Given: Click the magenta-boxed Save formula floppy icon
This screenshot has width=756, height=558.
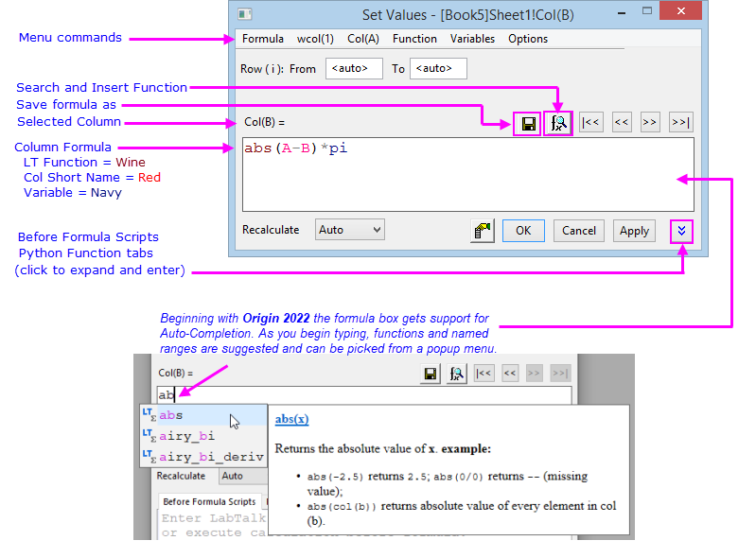Looking at the screenshot, I should (527, 123).
